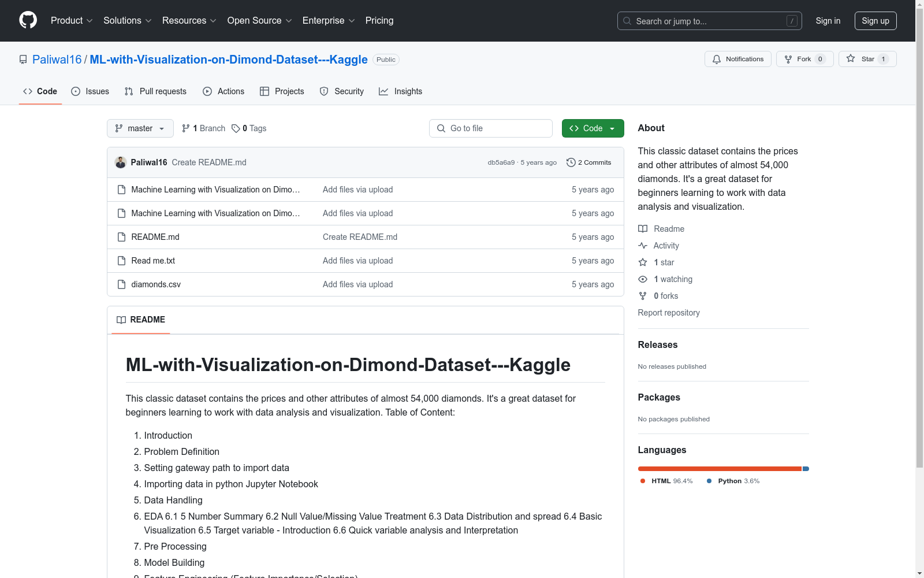Screen dimensions: 924x578
Task: Click the GitHub logo icon
Action: 28,20
